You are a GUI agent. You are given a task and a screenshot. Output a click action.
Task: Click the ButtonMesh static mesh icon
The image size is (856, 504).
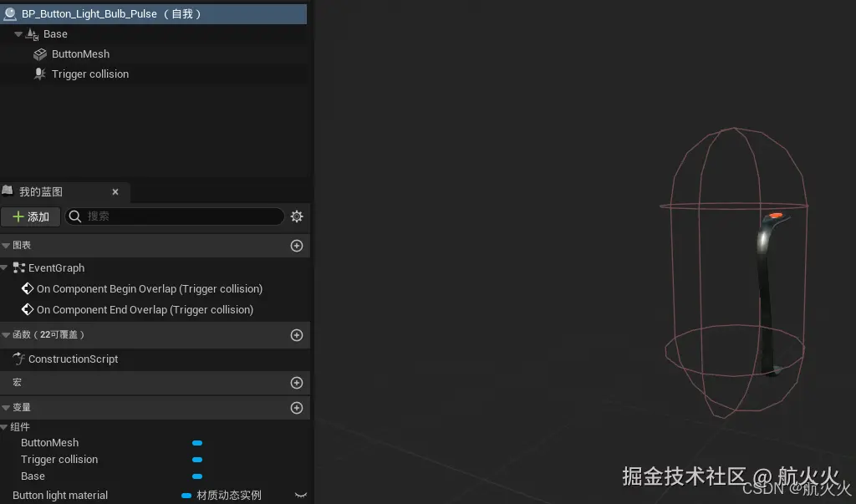click(x=38, y=53)
